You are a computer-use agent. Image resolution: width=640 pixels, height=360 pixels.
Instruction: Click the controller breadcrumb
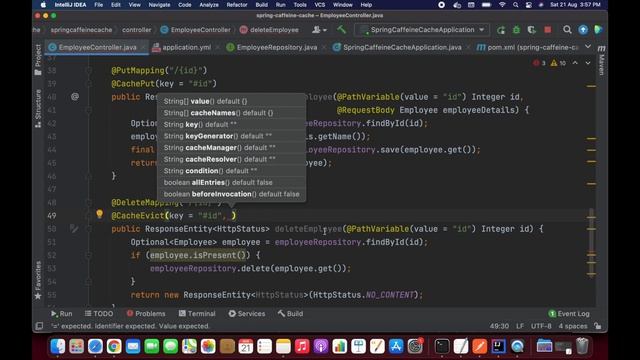click(x=136, y=30)
